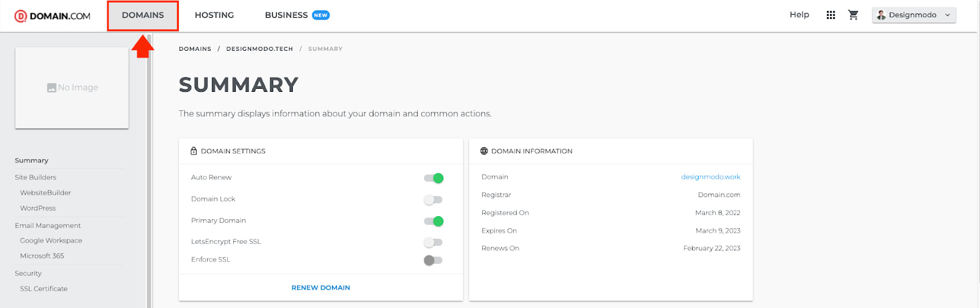The image size is (980, 308).
Task: Toggle the Enforce SSL switch
Action: [x=433, y=260]
